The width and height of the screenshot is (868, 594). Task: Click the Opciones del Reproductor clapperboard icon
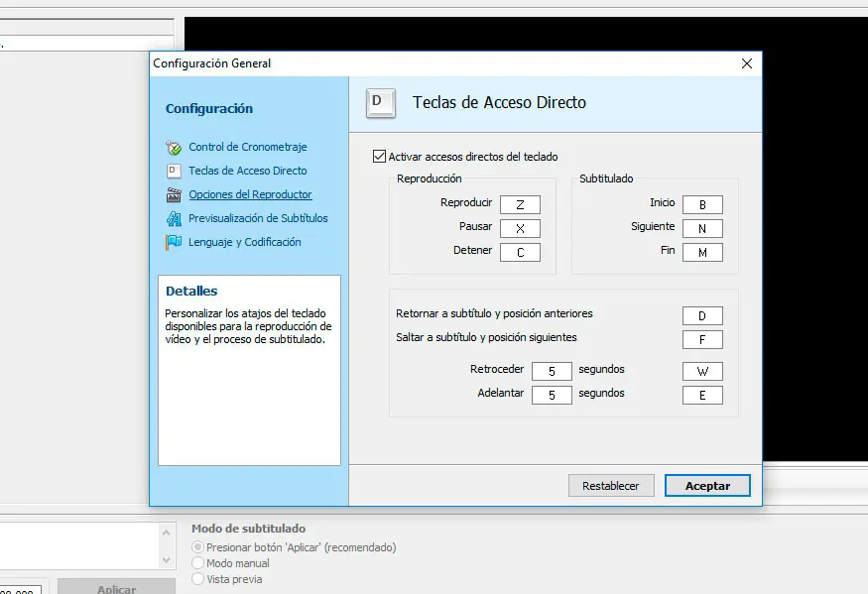(x=174, y=195)
